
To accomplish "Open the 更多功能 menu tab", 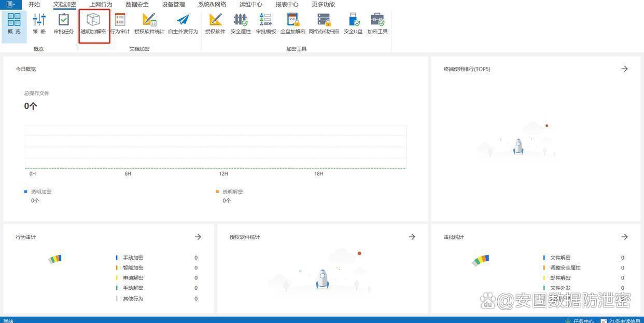I will pos(323,5).
